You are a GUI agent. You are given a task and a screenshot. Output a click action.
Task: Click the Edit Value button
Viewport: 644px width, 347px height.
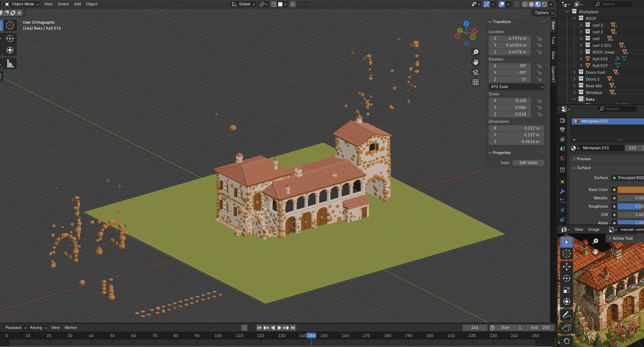[528, 163]
